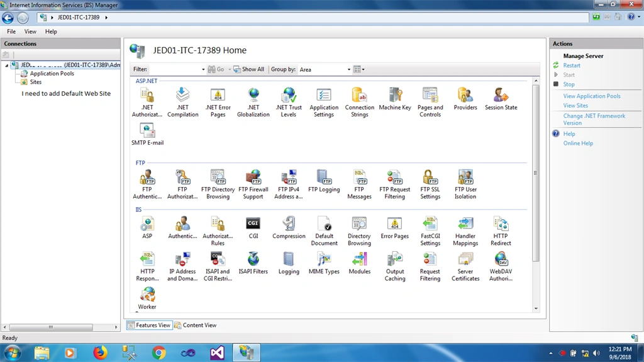Open the ISAPI Filters feature

[253, 263]
